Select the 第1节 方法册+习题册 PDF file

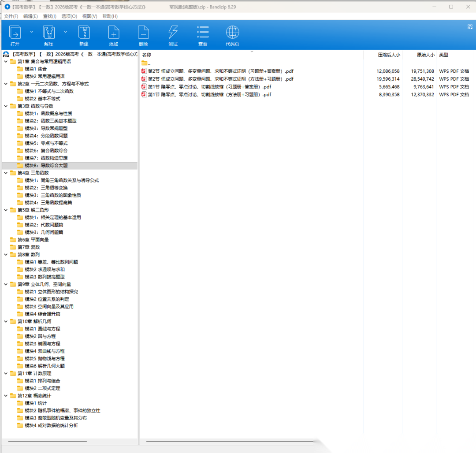pyautogui.click(x=209, y=95)
